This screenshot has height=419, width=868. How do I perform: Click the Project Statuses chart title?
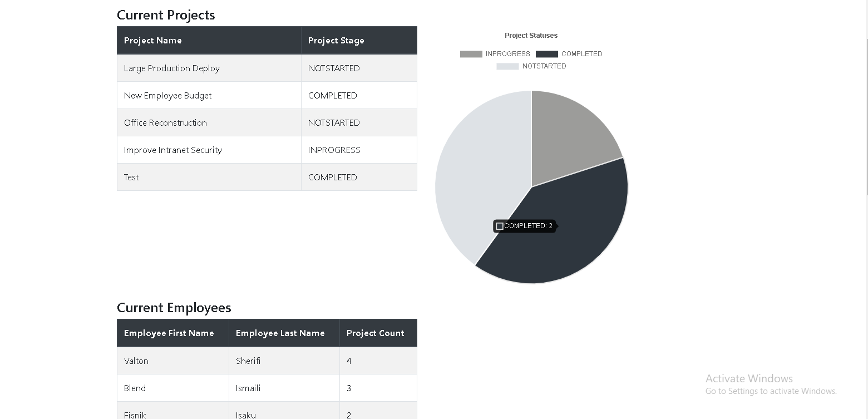pyautogui.click(x=531, y=35)
